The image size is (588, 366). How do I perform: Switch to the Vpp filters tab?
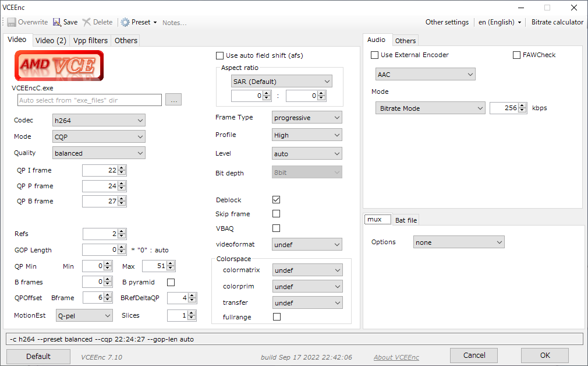click(x=90, y=41)
